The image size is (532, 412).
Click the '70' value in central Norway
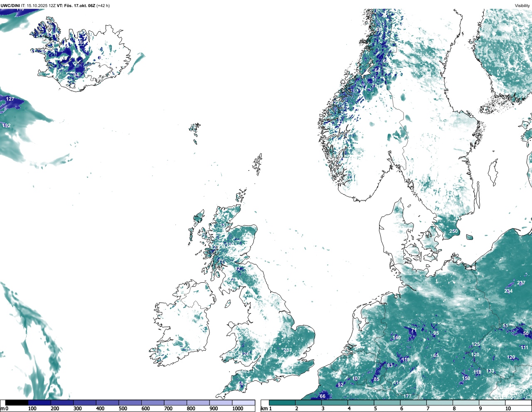[x=374, y=86]
